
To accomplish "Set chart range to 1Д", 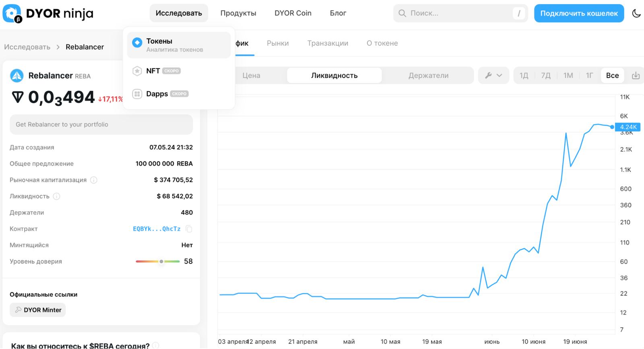I will pos(524,75).
